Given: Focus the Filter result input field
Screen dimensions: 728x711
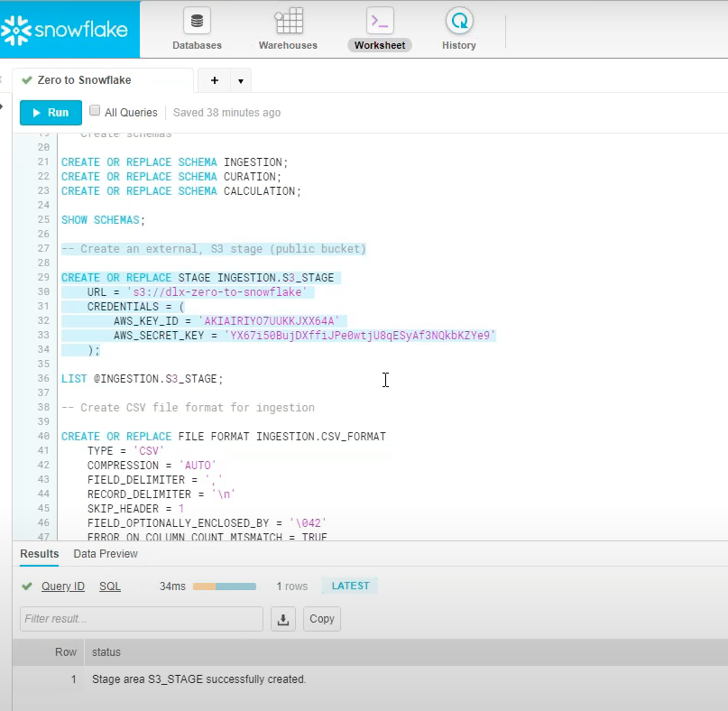Looking at the screenshot, I should (x=142, y=619).
